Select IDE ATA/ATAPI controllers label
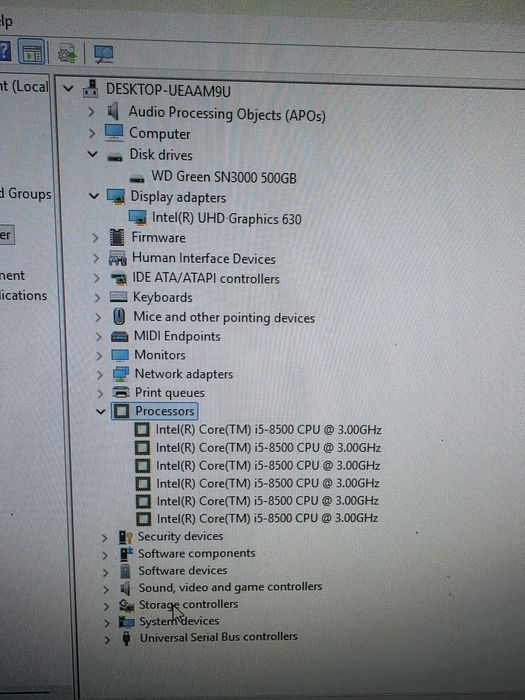This screenshot has width=525, height=700. pos(206,279)
